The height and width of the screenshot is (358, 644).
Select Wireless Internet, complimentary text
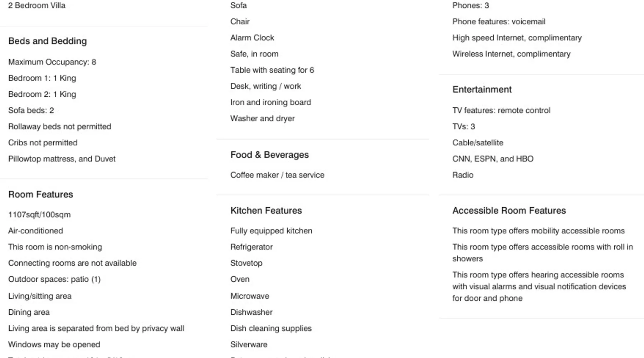coord(511,54)
